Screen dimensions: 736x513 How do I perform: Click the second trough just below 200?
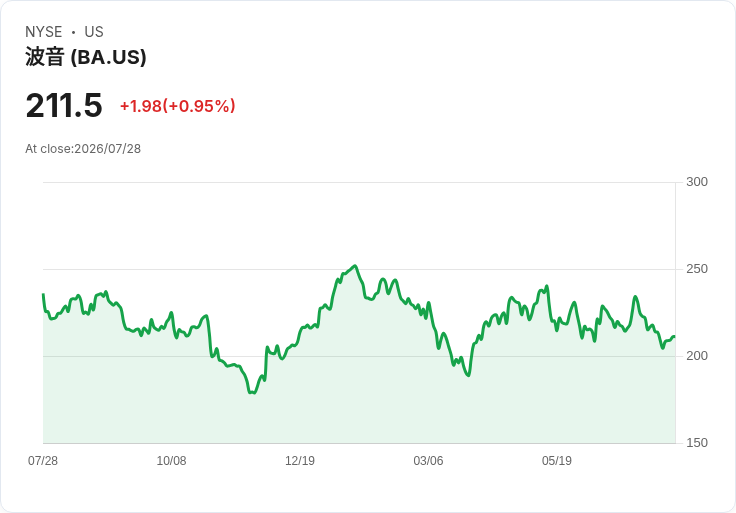(x=468, y=375)
